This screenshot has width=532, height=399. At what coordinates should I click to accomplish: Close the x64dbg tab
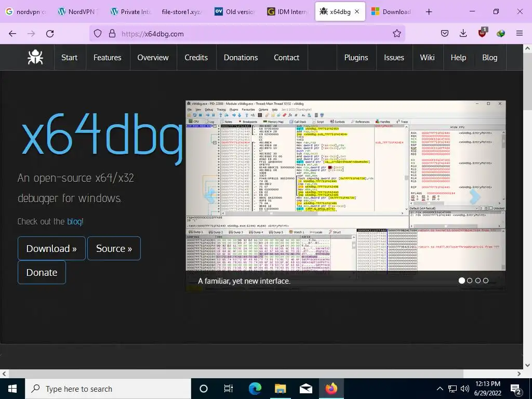pyautogui.click(x=357, y=11)
